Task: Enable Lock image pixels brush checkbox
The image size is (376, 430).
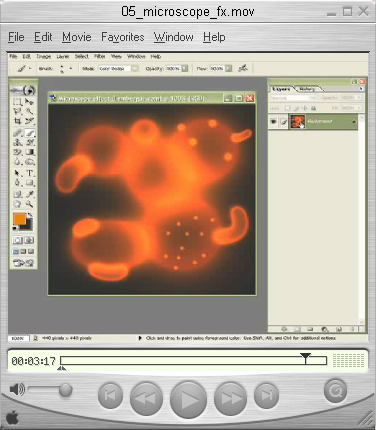Action: click(296, 108)
